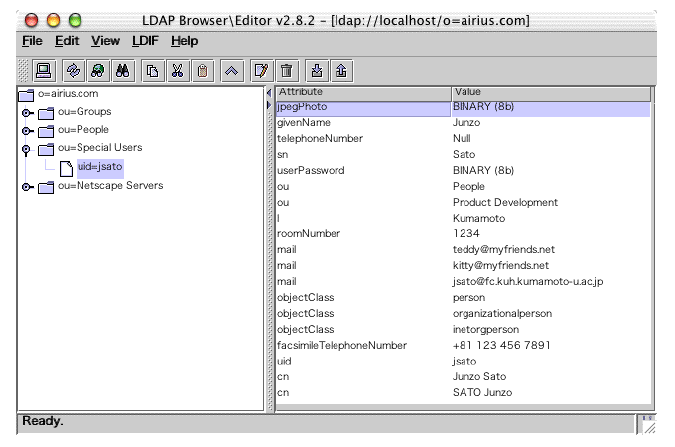Sort by the Value column header
Screen dimensions: 675x447
click(551, 93)
